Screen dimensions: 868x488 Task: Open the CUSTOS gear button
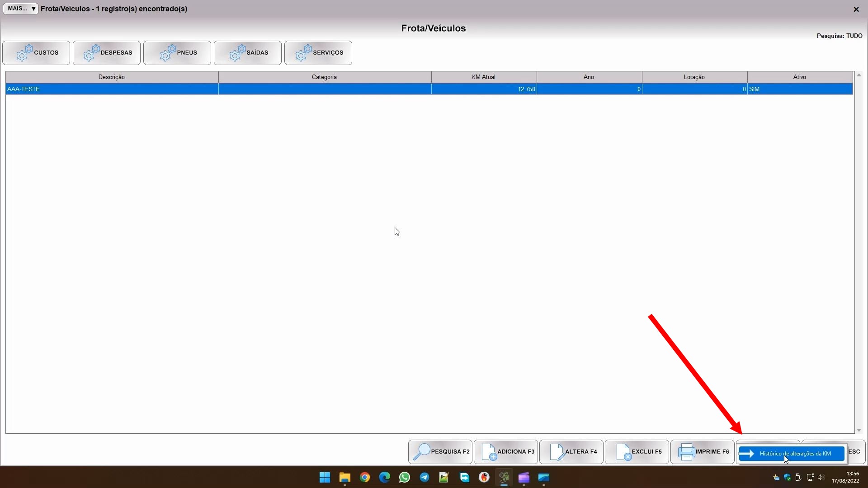[x=36, y=53]
